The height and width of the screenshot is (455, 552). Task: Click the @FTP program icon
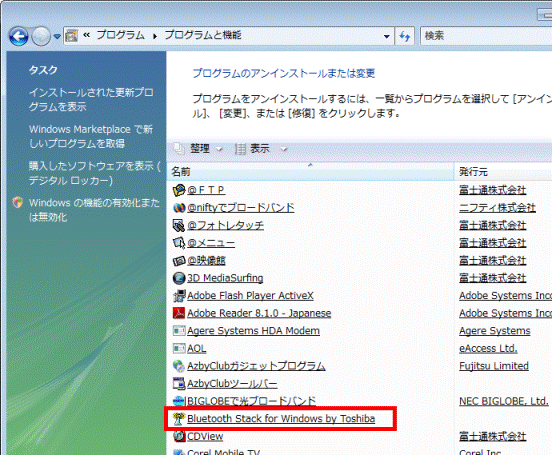(179, 191)
